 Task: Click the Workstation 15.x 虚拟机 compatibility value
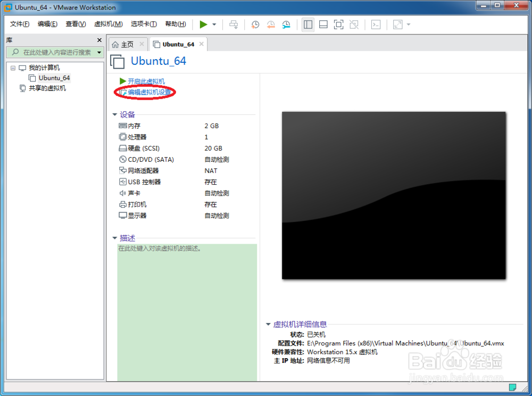[x=342, y=352]
